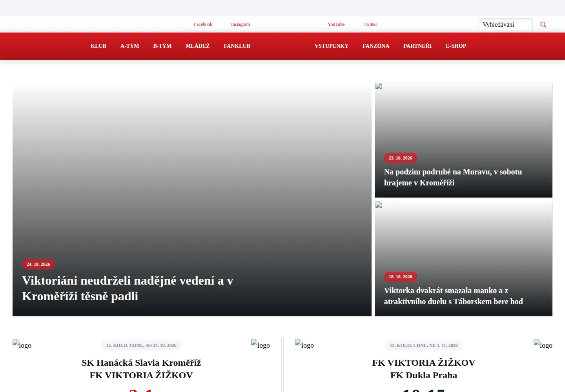The image size is (565, 392).
Task: Click the search magnifier icon
Action: [x=543, y=25]
